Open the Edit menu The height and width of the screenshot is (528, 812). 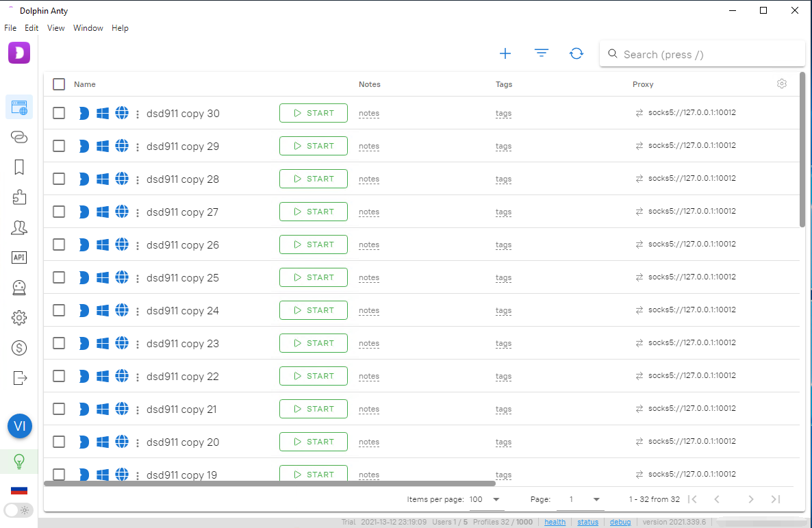pos(31,28)
